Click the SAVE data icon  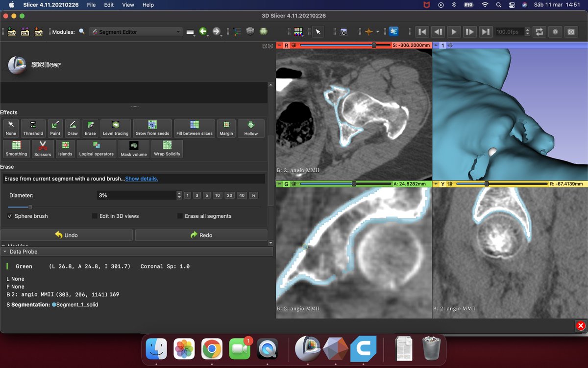click(38, 32)
